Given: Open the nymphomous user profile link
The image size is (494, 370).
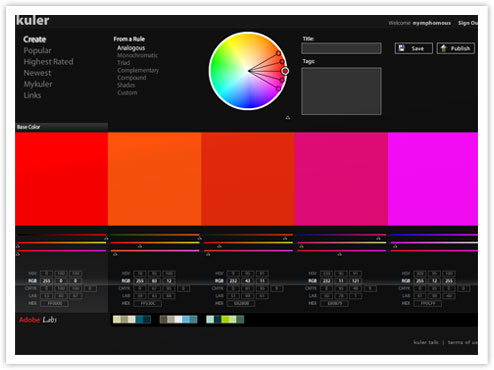Looking at the screenshot, I should (x=432, y=23).
